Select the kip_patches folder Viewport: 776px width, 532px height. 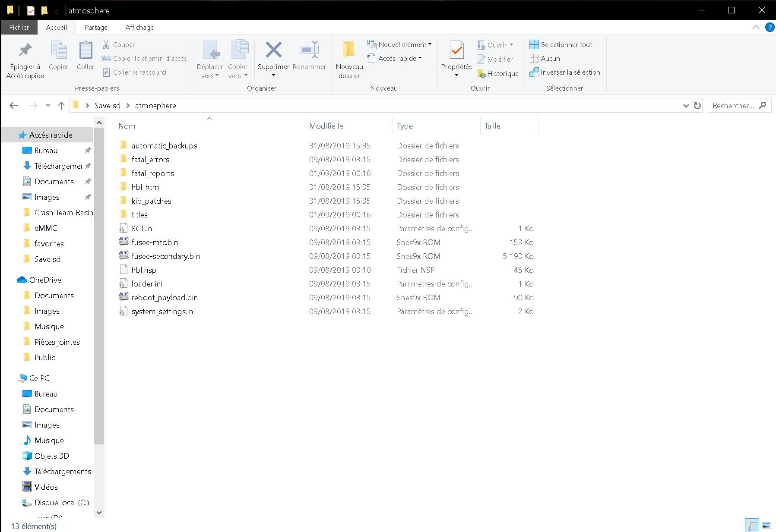[151, 201]
